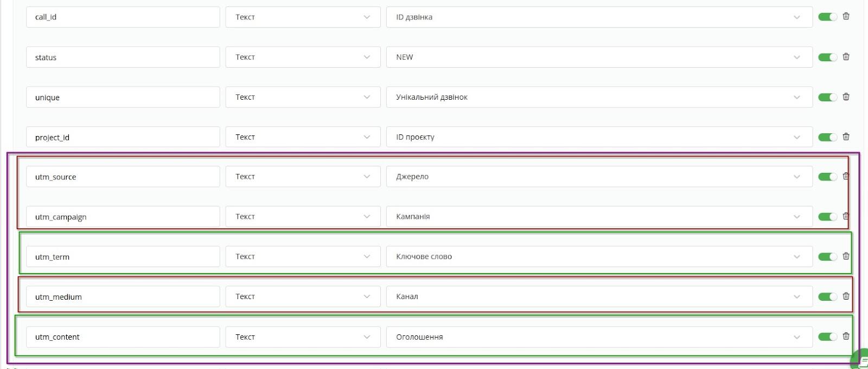Image resolution: width=868 pixels, height=369 pixels.
Task: Remove the utm_content row via trash icon
Action: point(846,336)
